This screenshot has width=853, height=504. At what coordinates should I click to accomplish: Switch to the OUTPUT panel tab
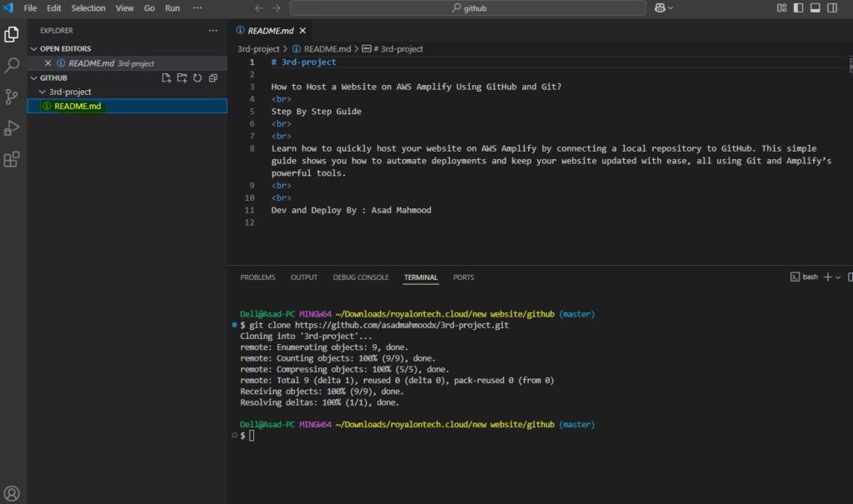(x=303, y=277)
